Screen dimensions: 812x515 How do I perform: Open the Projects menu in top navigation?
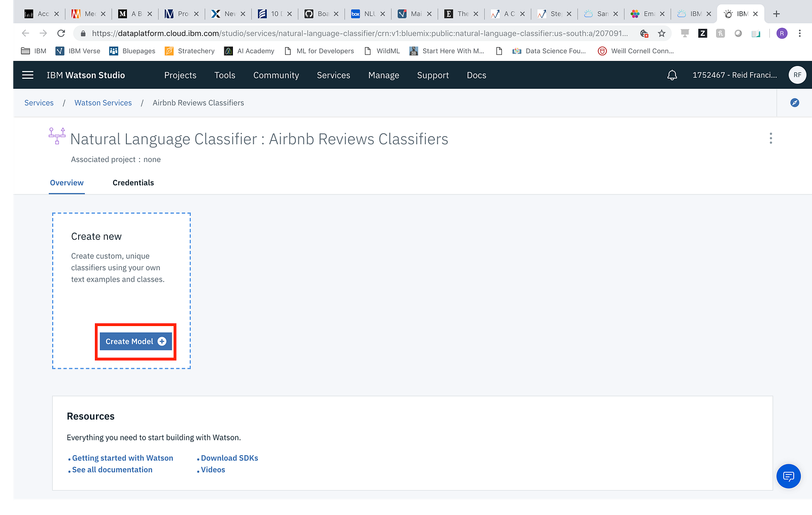tap(180, 75)
